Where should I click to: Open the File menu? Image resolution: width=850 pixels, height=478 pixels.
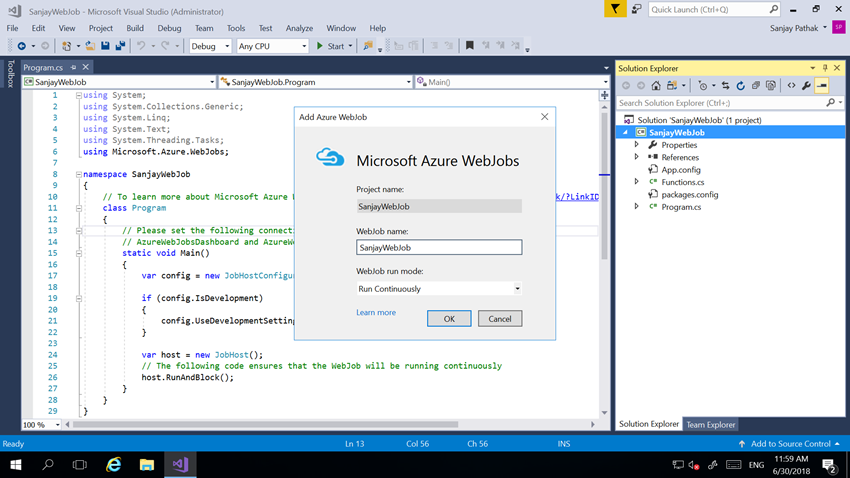point(12,28)
